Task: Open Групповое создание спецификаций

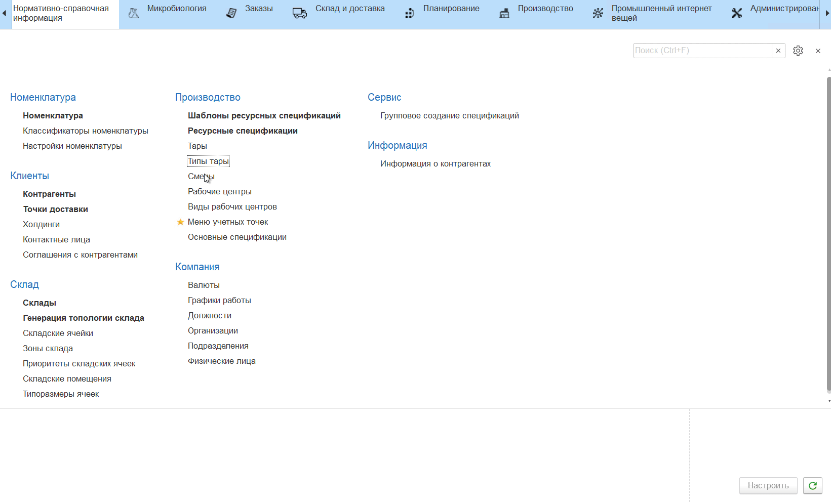Action: (x=449, y=116)
